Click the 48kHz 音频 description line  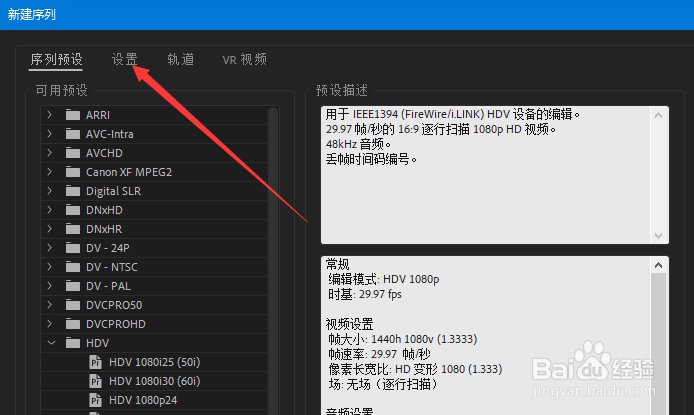point(359,144)
